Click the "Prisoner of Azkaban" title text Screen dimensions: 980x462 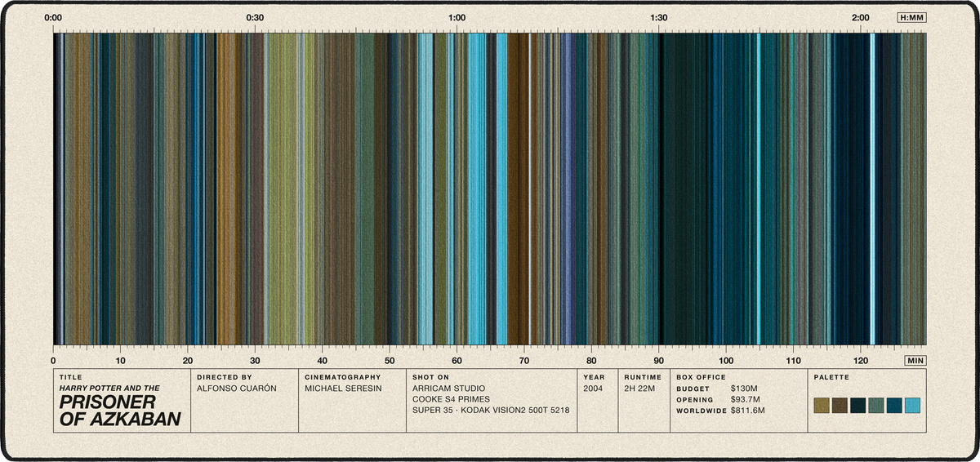[x=120, y=412]
